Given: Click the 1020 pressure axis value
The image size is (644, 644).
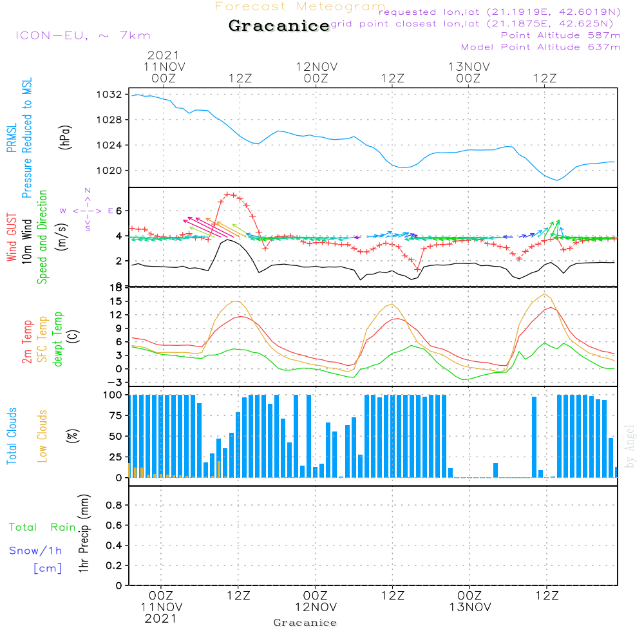Looking at the screenshot, I should tap(109, 171).
